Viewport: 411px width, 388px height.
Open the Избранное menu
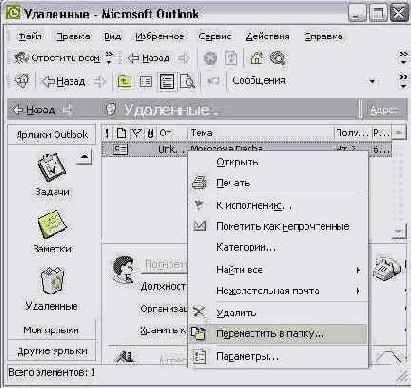pos(160,36)
